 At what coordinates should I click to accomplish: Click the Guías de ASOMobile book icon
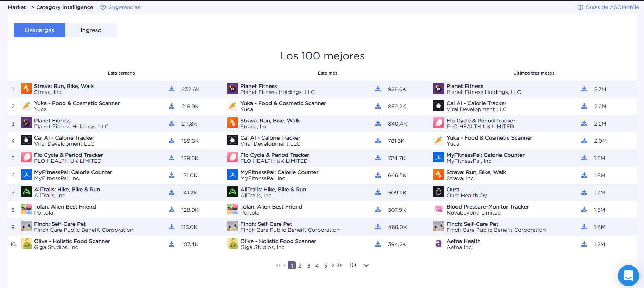click(x=580, y=7)
